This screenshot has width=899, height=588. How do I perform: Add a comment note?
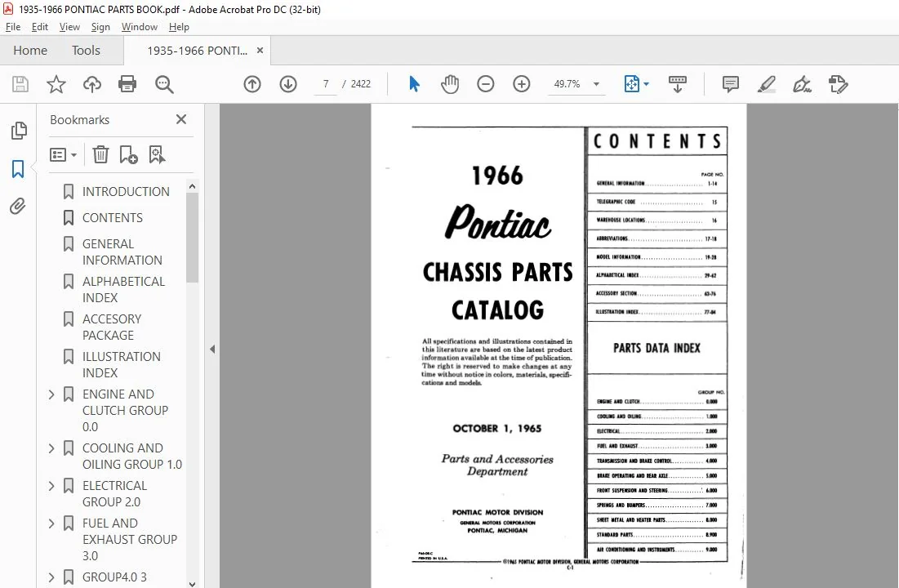(731, 84)
